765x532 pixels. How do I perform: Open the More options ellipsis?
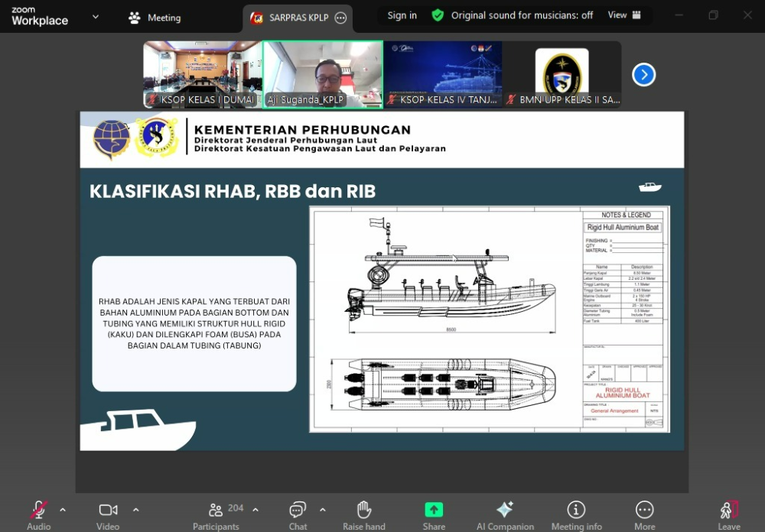(644, 510)
